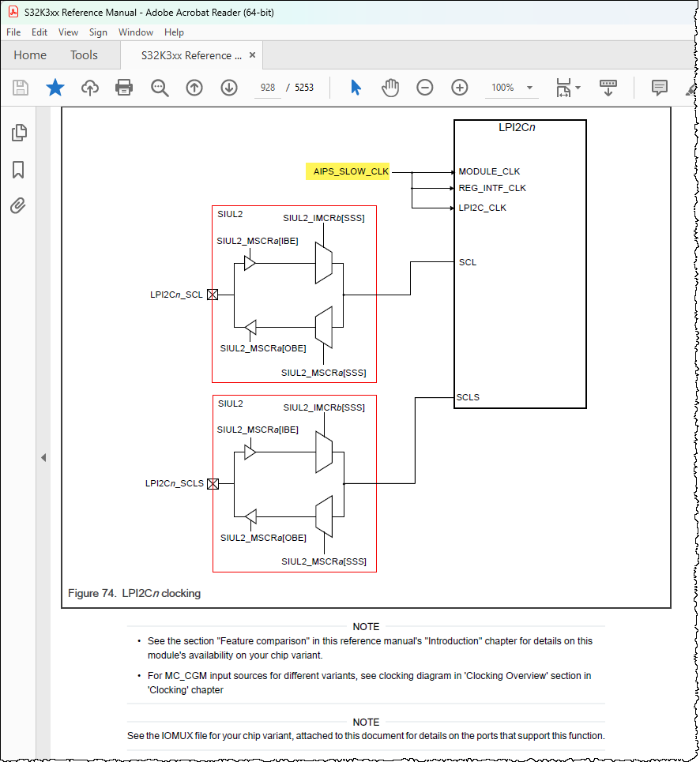Save the PDF document
The width and height of the screenshot is (700, 762).
[x=20, y=88]
